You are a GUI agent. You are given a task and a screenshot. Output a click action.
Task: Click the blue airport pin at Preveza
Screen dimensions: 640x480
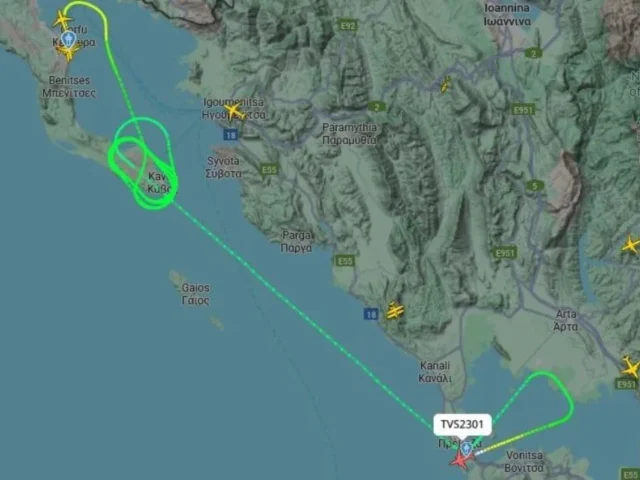[466, 449]
